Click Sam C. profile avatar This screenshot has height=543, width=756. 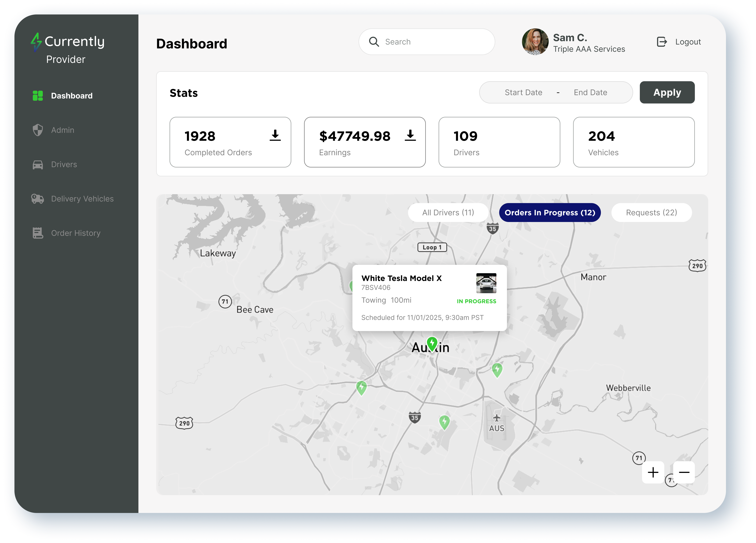pos(535,42)
